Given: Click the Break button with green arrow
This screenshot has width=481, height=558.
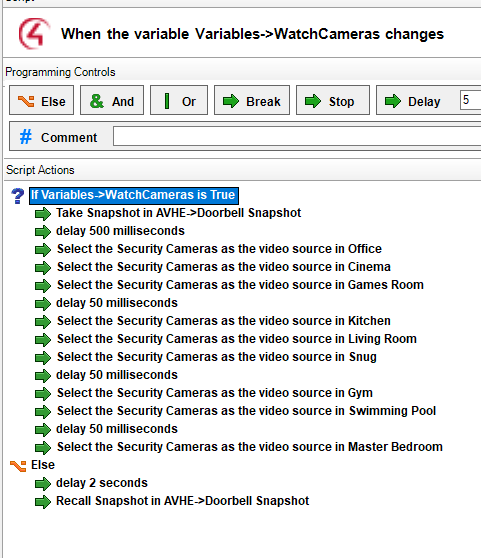Looking at the screenshot, I should [252, 100].
